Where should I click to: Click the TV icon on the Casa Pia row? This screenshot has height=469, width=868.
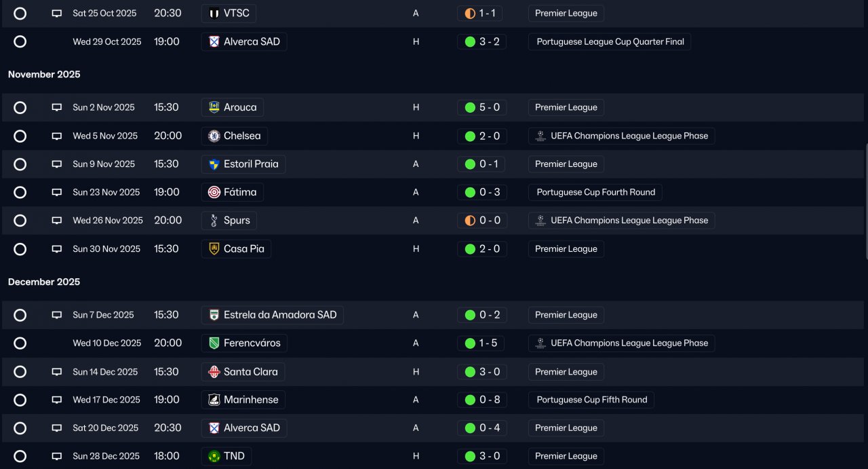coord(57,249)
